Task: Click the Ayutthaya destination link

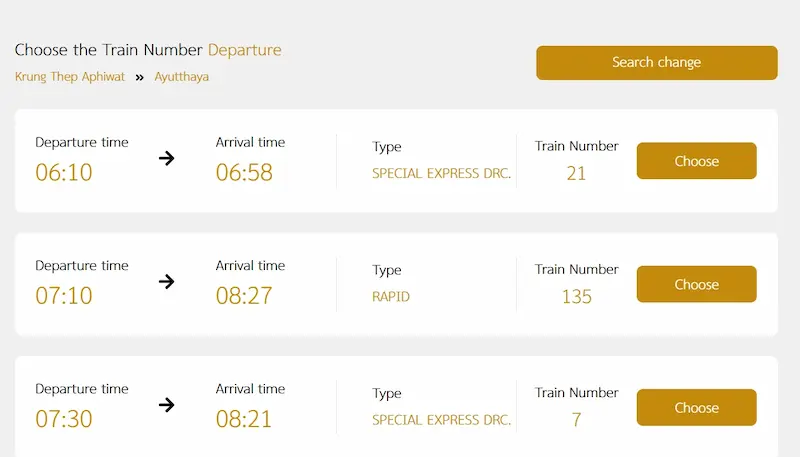Action: click(181, 77)
